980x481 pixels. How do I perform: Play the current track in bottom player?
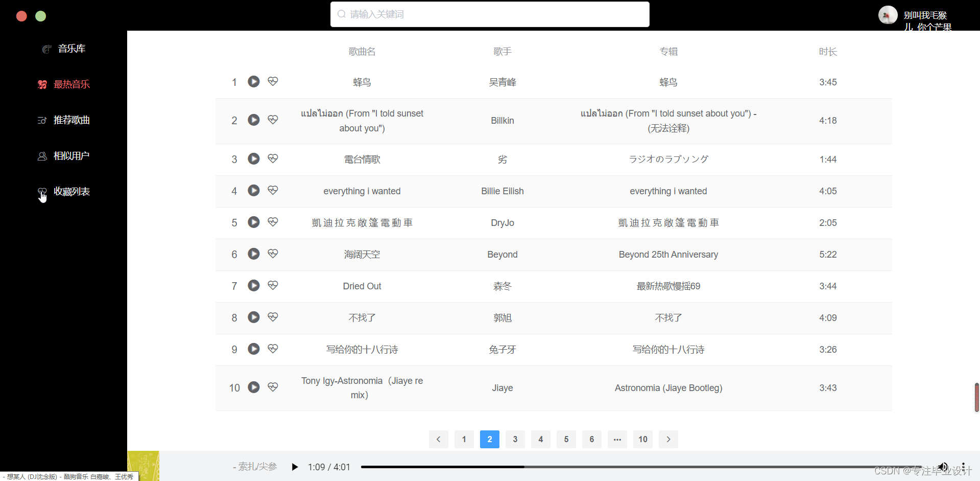[295, 467]
